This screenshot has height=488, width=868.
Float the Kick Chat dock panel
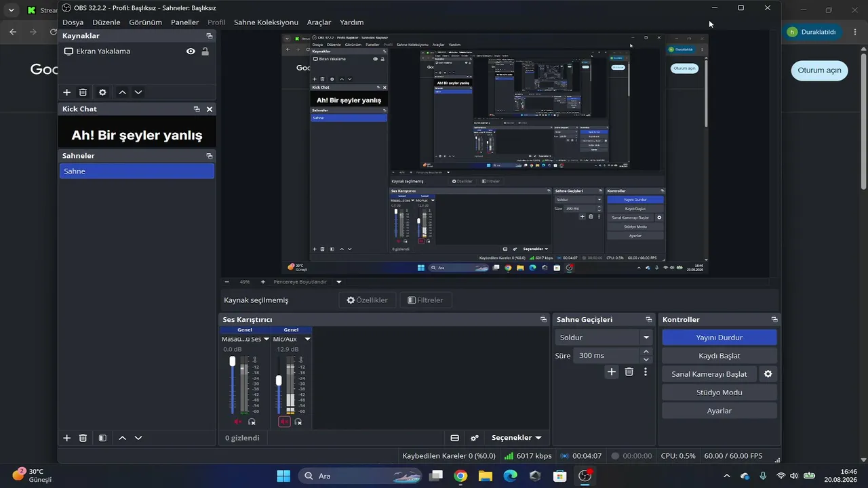coord(197,109)
